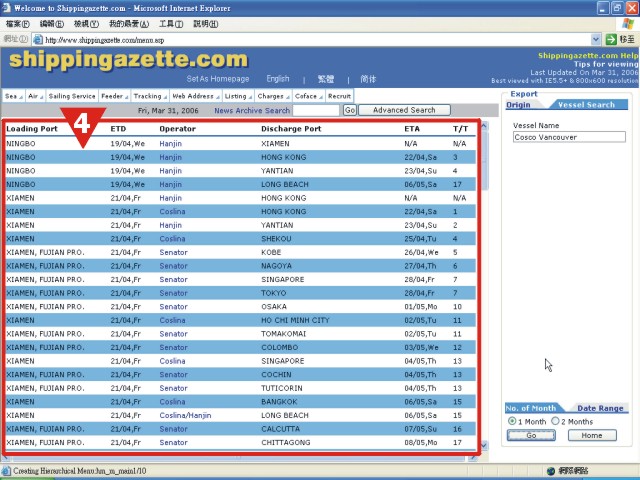The height and width of the screenshot is (480, 640).
Task: Click the Discharge Port column header
Action: (x=291, y=129)
